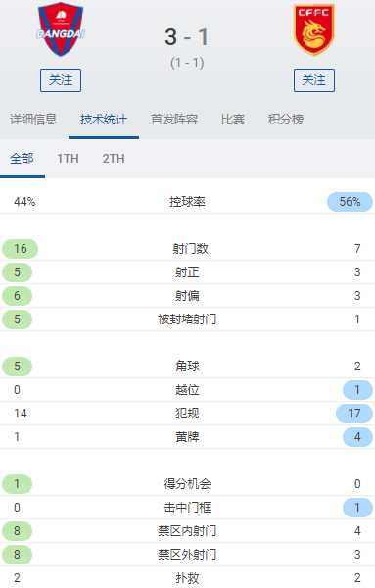Viewport: 375px width, 588px height.
Task: Show second half stats with 2TH
Action: click(114, 158)
